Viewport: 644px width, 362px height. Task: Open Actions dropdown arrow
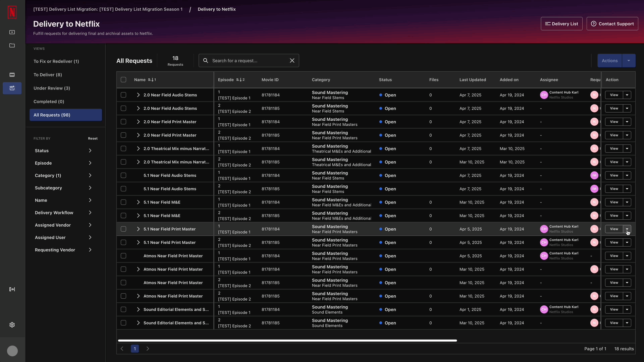click(x=629, y=61)
